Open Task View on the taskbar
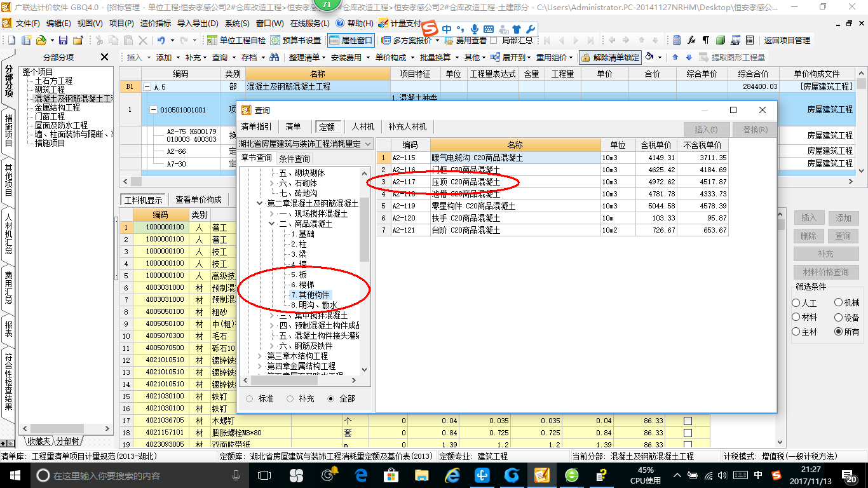868x488 pixels. click(264, 475)
